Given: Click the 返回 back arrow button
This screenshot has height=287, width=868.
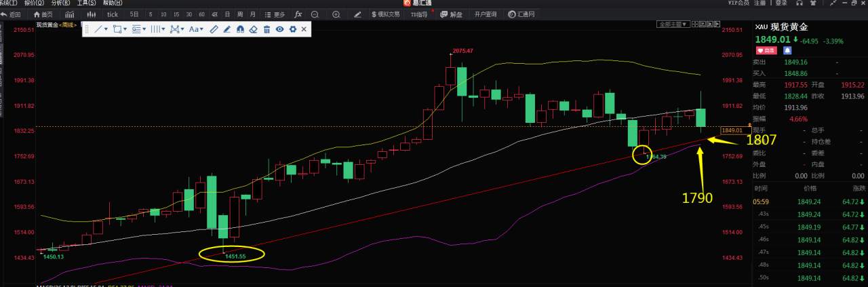Looking at the screenshot, I should [x=11, y=14].
